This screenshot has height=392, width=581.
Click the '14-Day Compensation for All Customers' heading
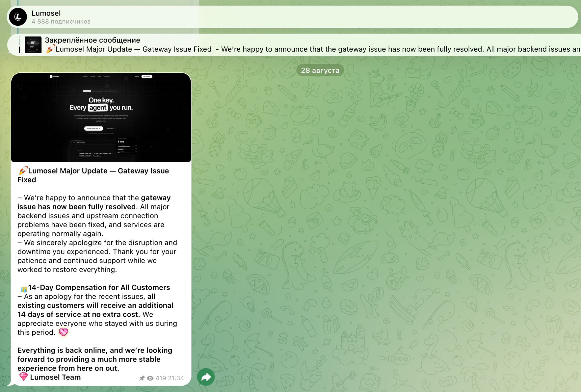[x=99, y=287]
